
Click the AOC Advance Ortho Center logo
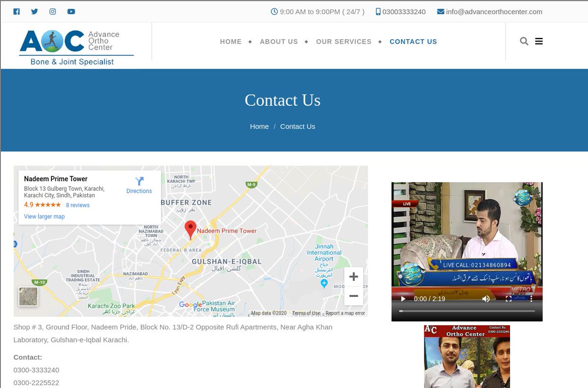pos(76,48)
